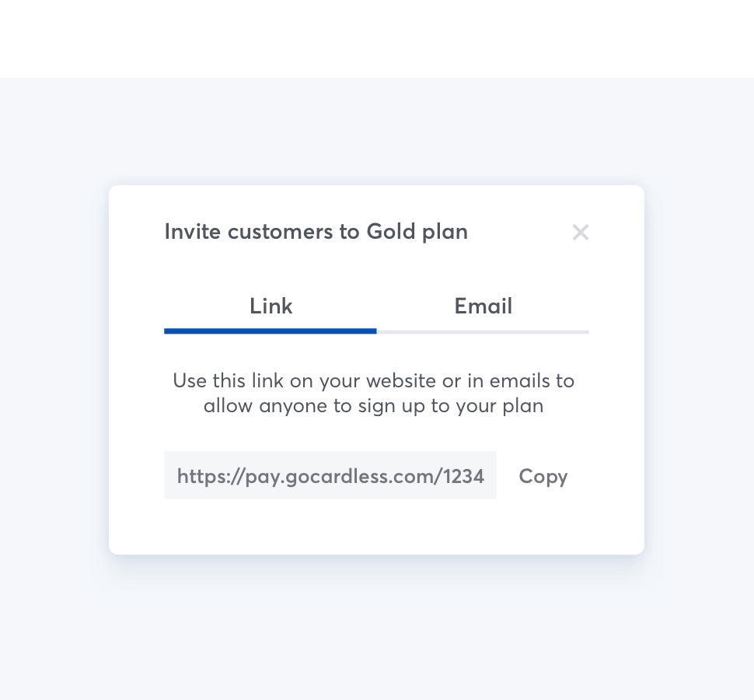This screenshot has height=700, width=754.
Task: Open the Email invite option
Action: 483,306
